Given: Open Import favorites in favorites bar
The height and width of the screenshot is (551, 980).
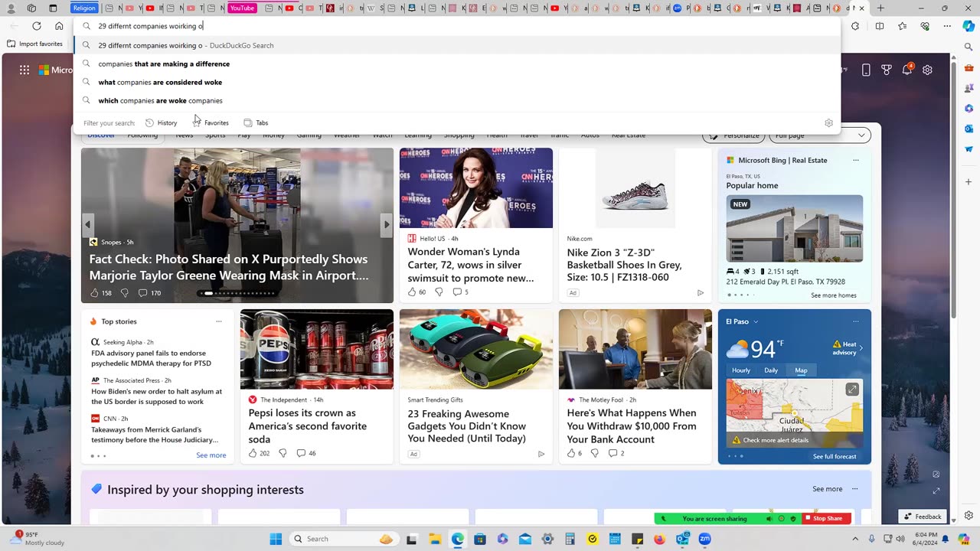Looking at the screenshot, I should pyautogui.click(x=35, y=44).
